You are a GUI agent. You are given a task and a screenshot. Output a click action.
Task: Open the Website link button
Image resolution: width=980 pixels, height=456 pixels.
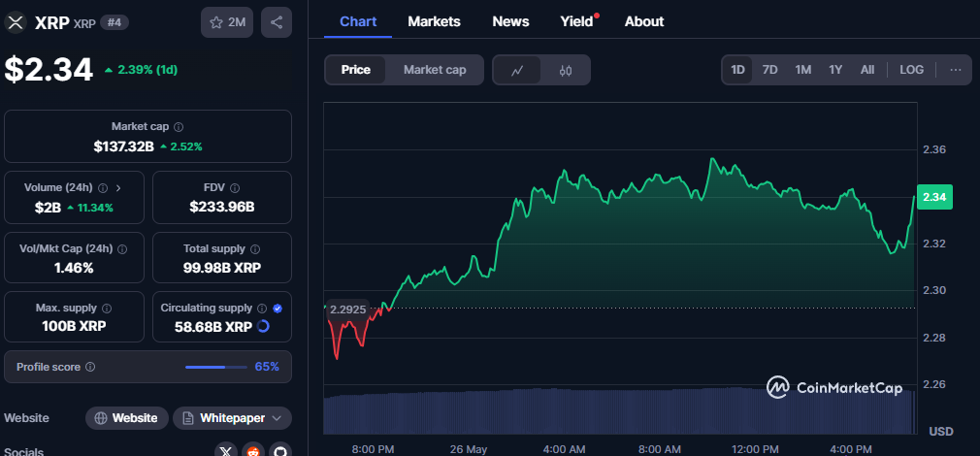pos(127,418)
